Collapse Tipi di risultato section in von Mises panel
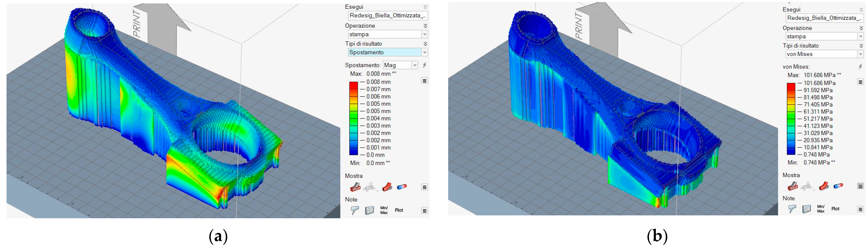Viewport: 868px width, 249px height. [x=861, y=45]
